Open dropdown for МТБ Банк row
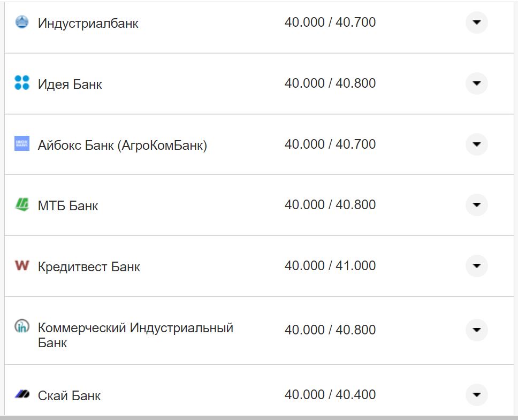 coord(476,205)
